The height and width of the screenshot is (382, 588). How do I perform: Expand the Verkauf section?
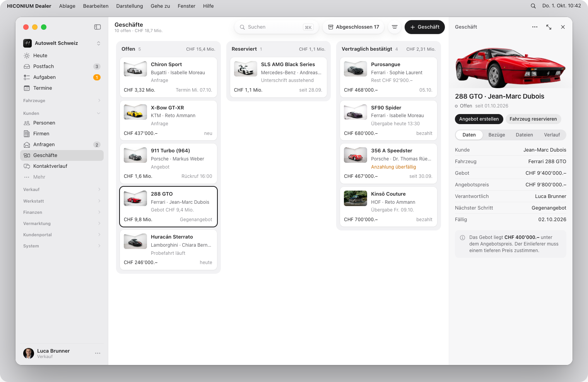(x=62, y=189)
